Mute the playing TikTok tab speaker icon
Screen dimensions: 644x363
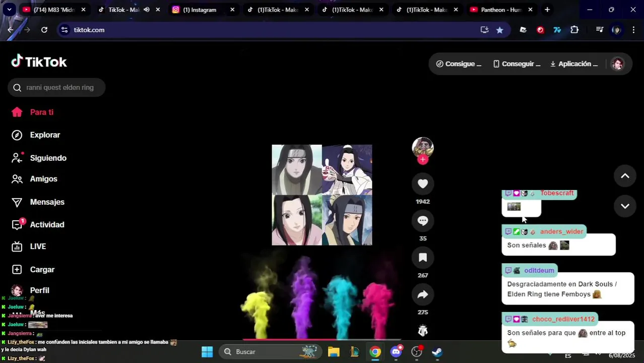146,10
